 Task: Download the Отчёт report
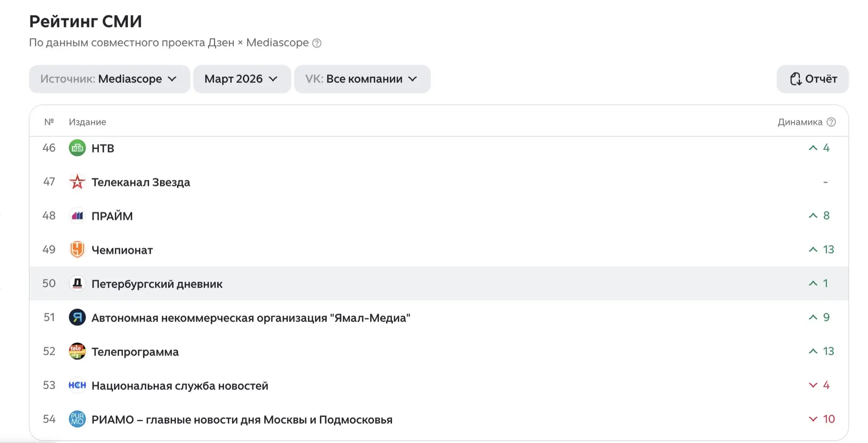click(x=812, y=79)
